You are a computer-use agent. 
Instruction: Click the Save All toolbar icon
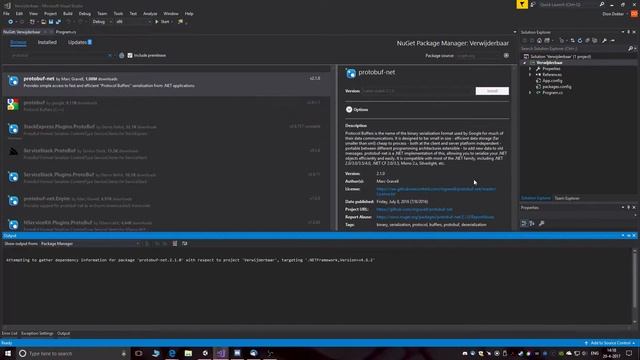click(x=58, y=22)
